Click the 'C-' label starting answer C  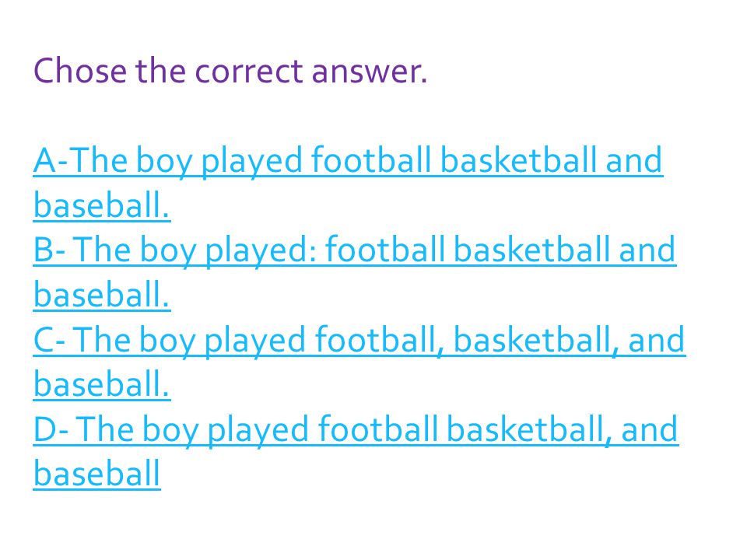click(x=50, y=340)
